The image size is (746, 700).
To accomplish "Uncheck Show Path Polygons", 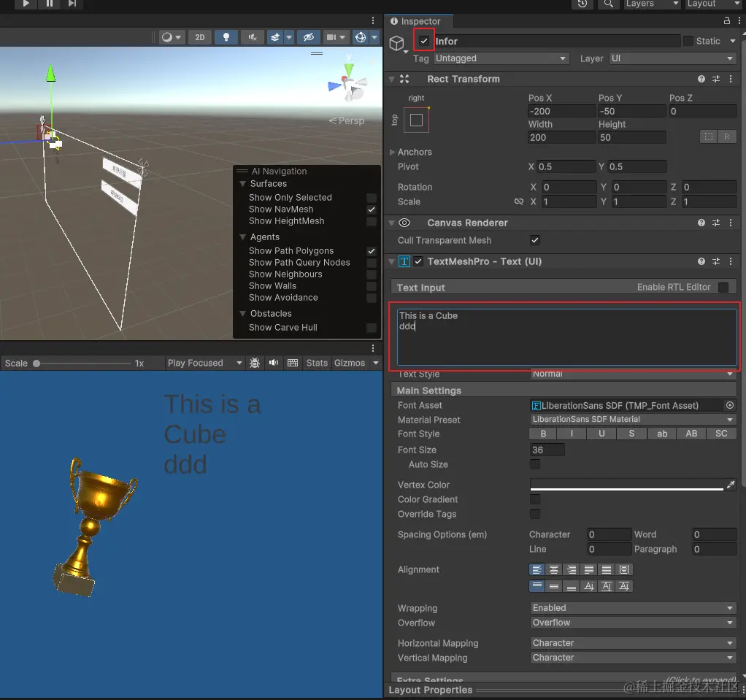I will (372, 251).
